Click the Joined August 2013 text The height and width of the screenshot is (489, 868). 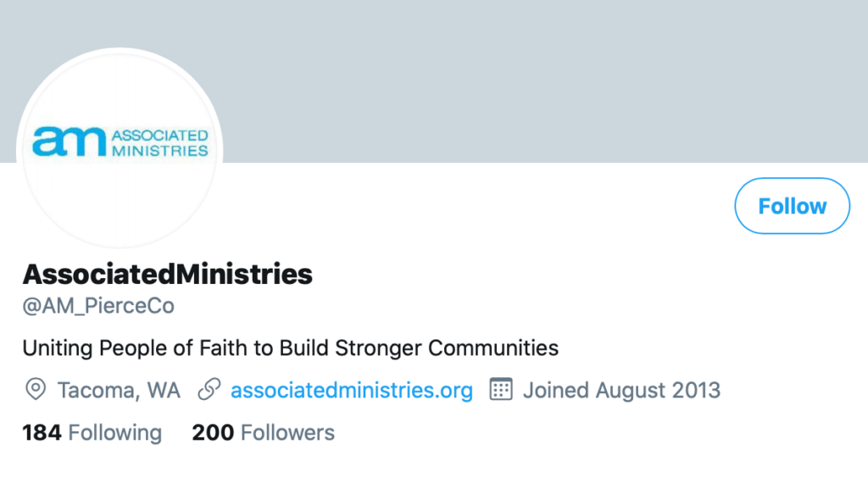click(621, 391)
